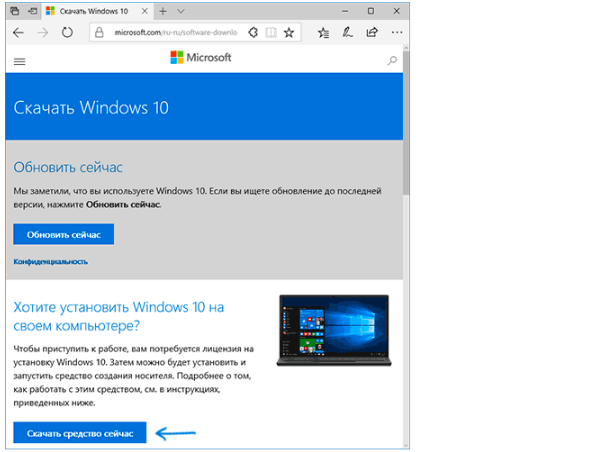Toggle Reading view book icon
This screenshot has height=452, width=600.
click(x=271, y=33)
